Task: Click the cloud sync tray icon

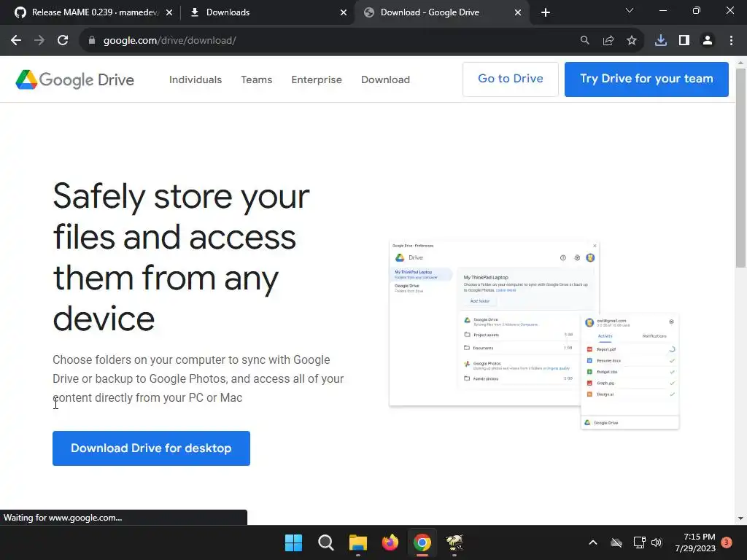Action: pos(616,542)
